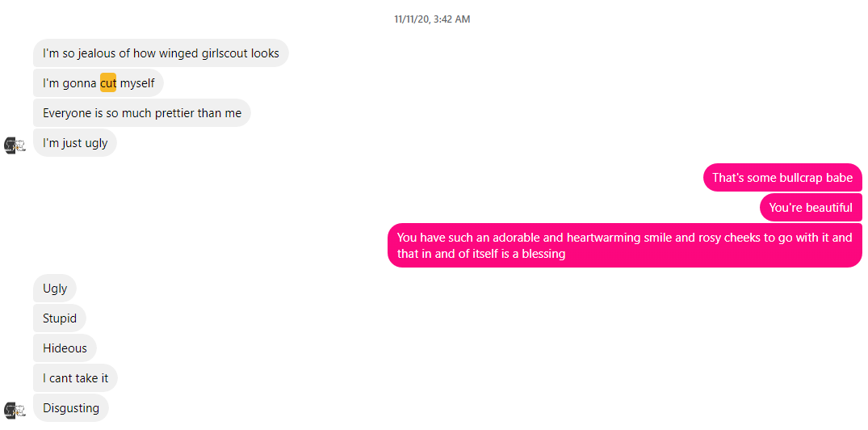Click the "Everyone is so much prettier" message

[x=142, y=113]
